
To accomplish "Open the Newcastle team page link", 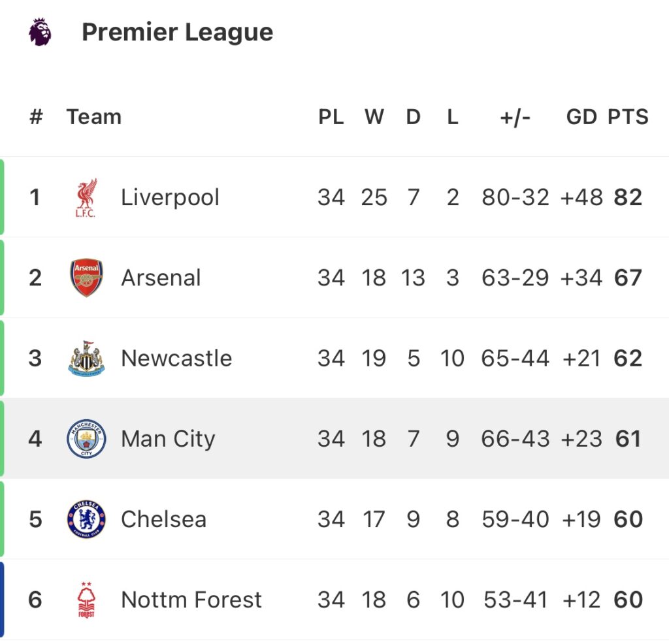I will [176, 359].
